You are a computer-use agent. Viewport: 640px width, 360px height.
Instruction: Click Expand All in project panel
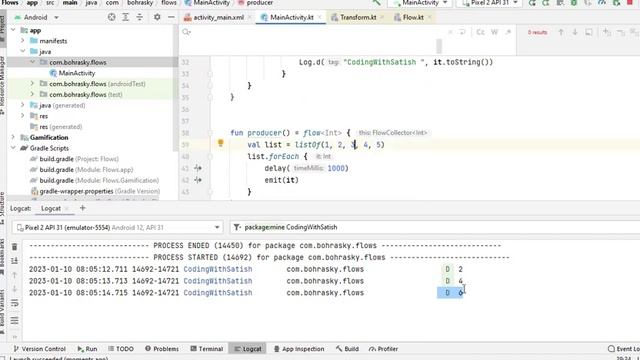tap(125, 17)
